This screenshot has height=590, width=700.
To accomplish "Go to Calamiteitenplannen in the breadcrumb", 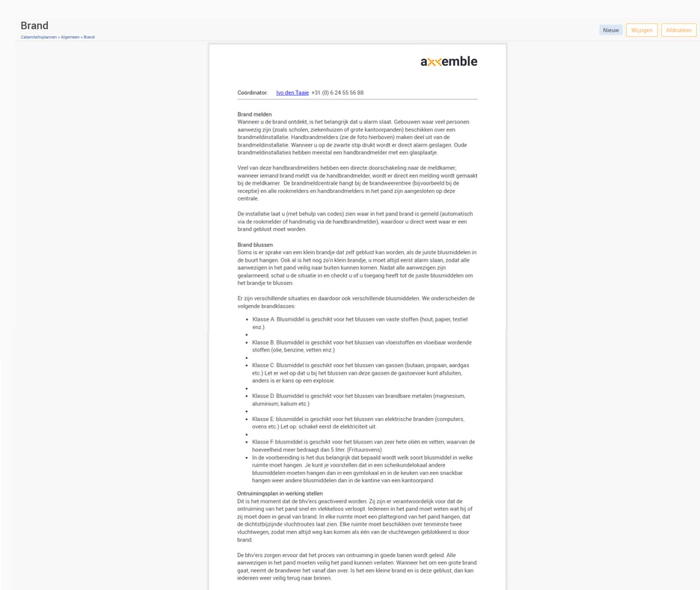I will [38, 37].
